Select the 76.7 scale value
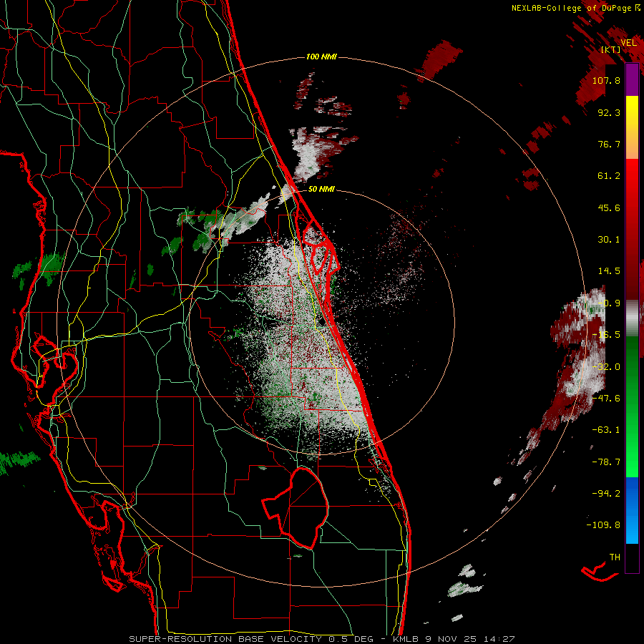Image resolution: width=644 pixels, height=644 pixels. 609,144
